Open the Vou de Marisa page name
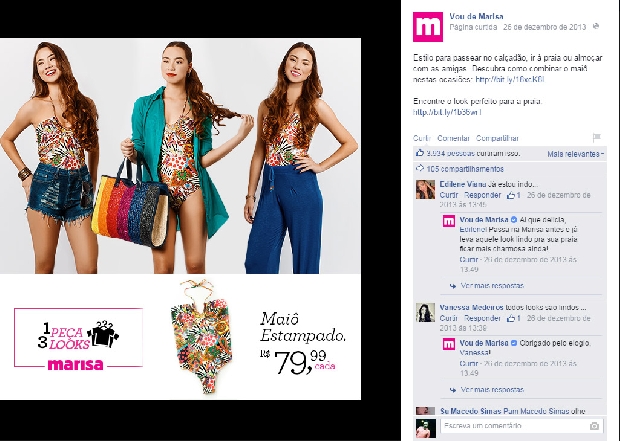Image resolution: width=620 pixels, height=441 pixels. pos(476,16)
